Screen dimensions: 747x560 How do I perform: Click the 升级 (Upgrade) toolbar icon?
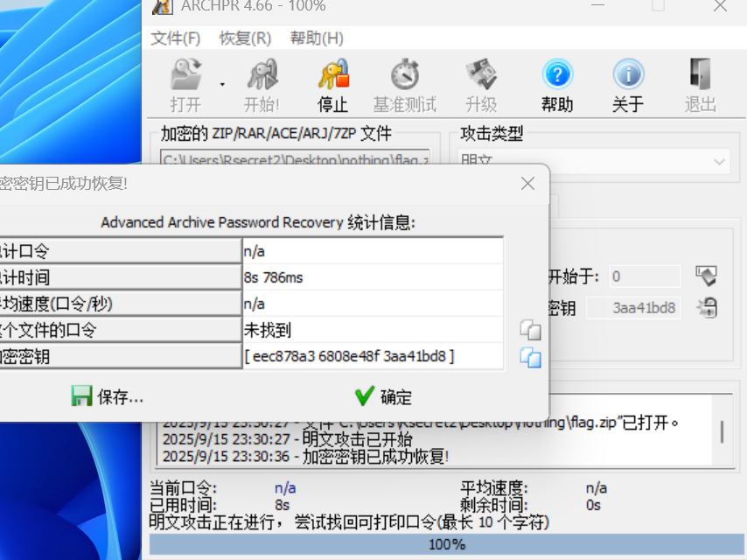481,85
